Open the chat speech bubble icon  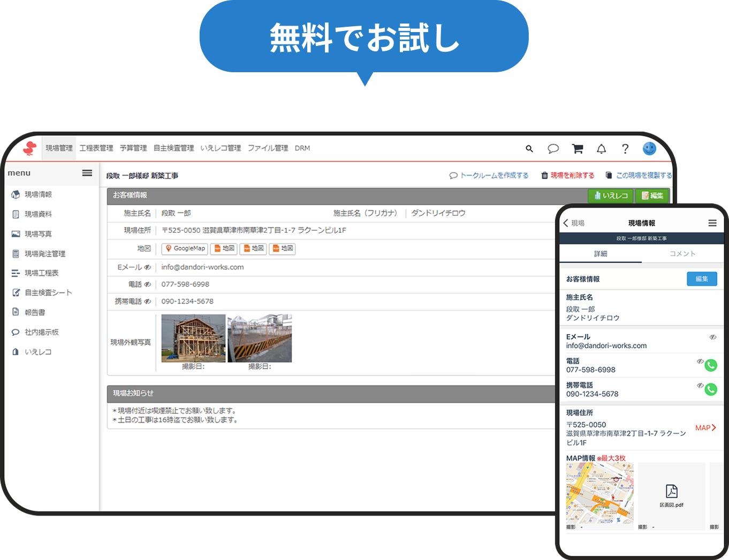pos(553,149)
